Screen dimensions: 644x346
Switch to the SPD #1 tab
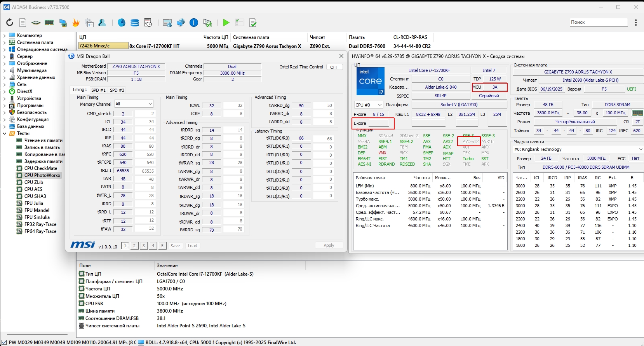click(98, 90)
